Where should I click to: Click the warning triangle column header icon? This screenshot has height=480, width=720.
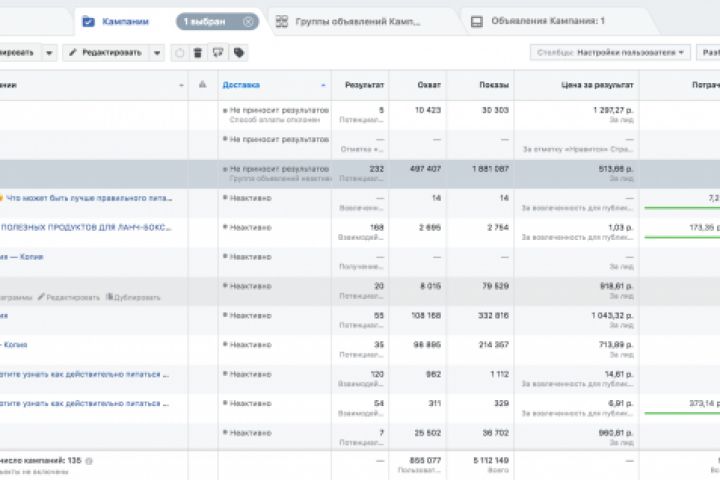[203, 85]
